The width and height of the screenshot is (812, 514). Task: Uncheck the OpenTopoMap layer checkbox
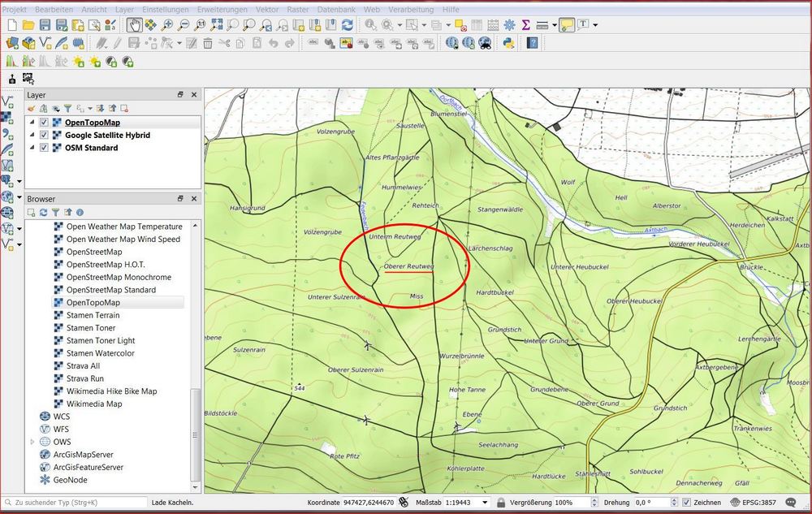coord(45,123)
